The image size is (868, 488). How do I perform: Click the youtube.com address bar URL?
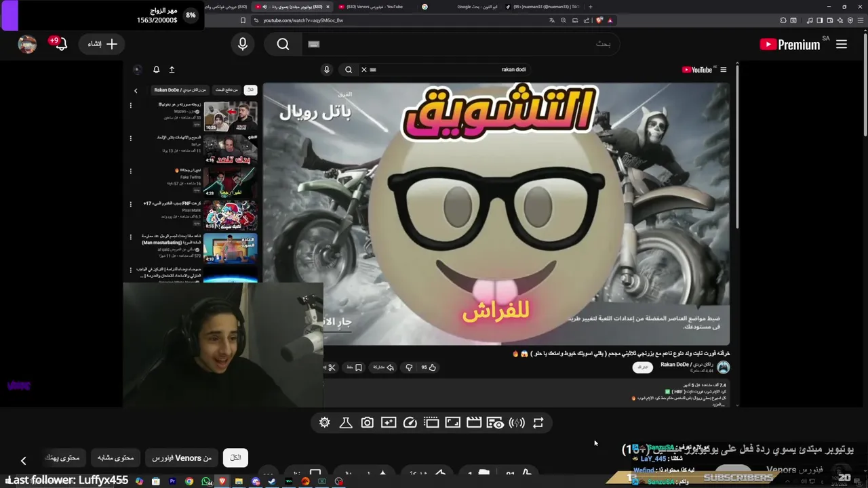point(303,20)
